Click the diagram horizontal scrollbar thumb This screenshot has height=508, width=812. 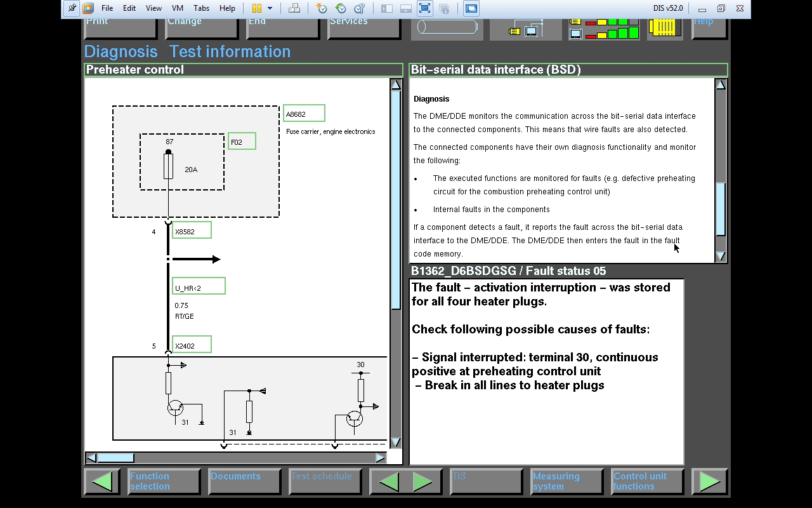(x=115, y=458)
